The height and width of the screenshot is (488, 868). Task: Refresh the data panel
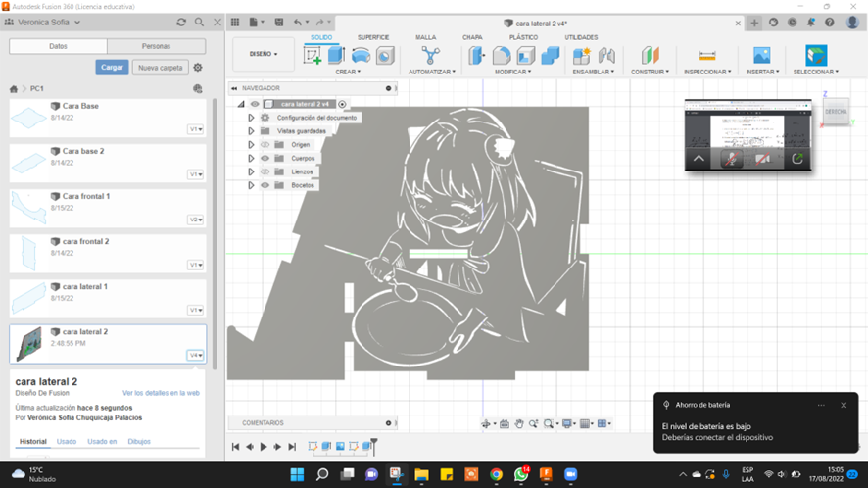coord(181,23)
